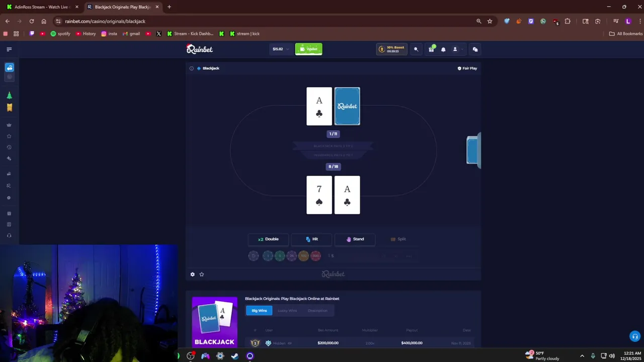Select the 100 value orange chip

(x=303, y=256)
